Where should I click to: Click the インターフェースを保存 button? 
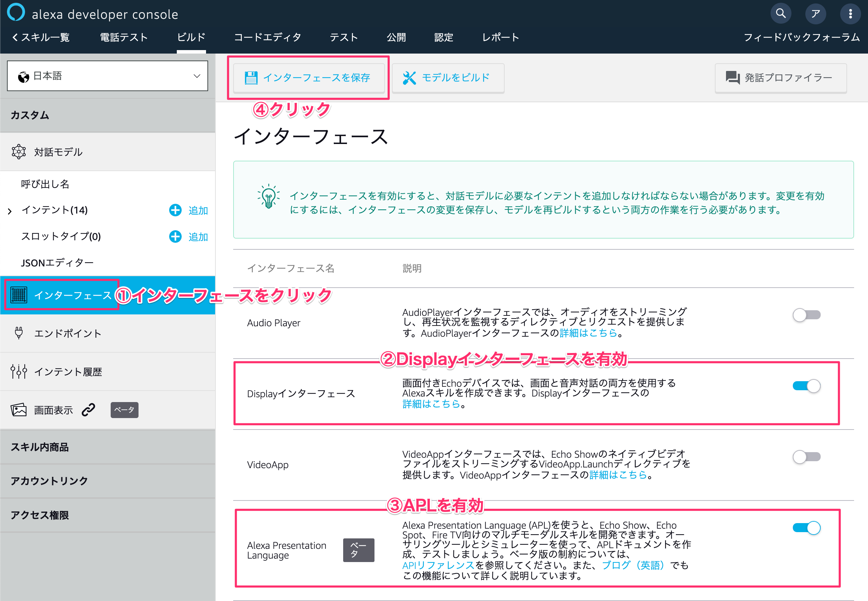(309, 78)
